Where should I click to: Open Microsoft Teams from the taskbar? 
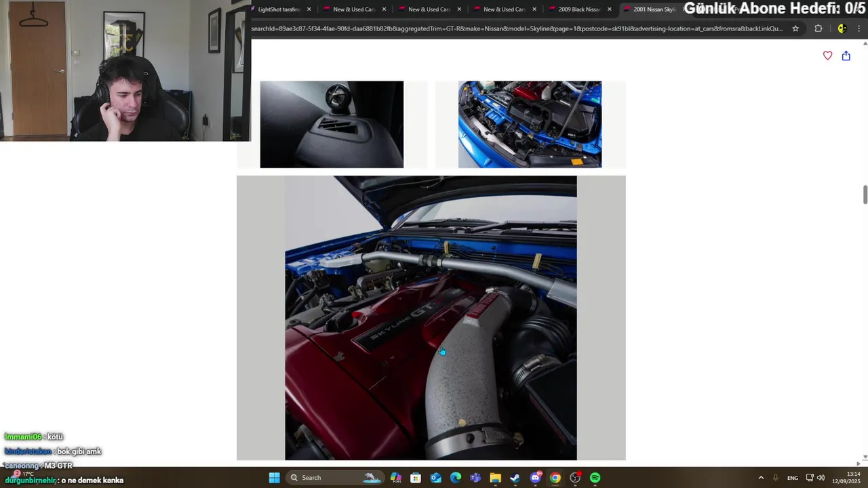point(475,478)
